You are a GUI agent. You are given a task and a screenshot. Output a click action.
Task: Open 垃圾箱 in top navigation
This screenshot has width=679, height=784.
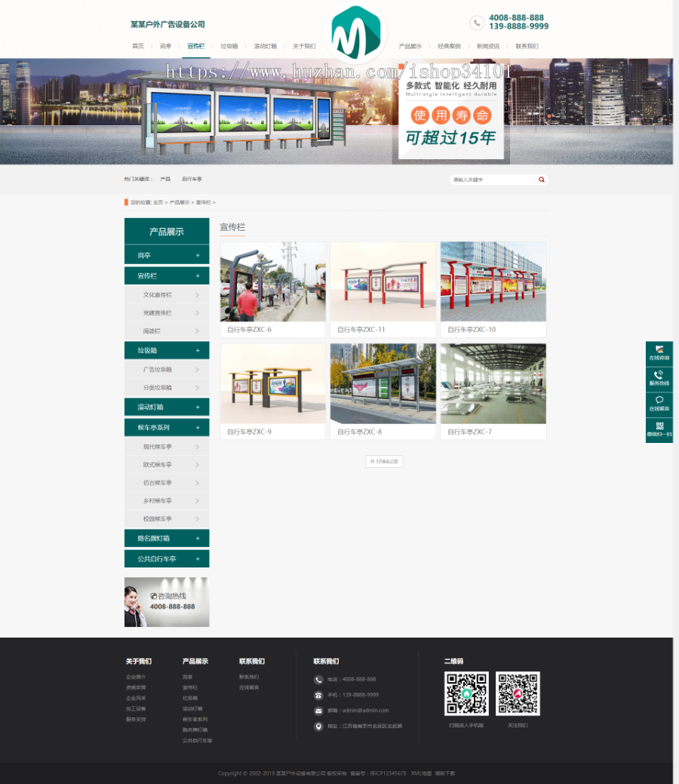point(229,46)
